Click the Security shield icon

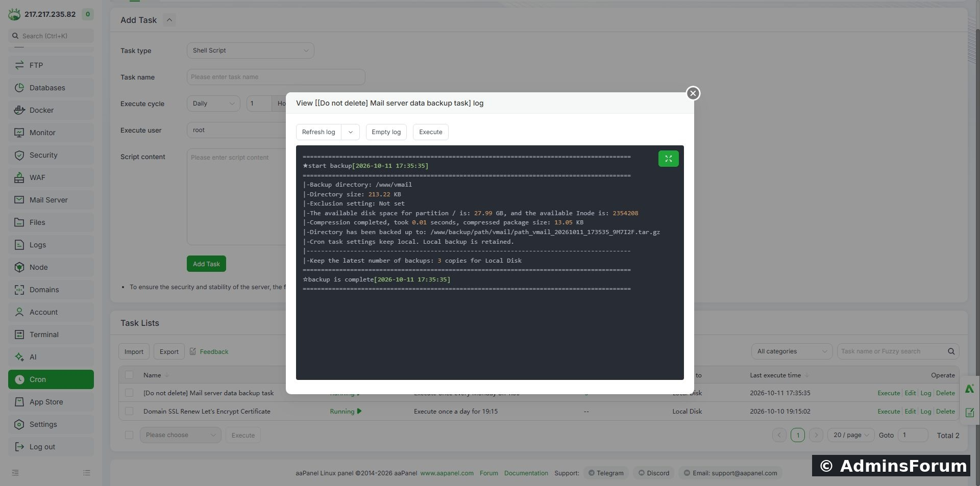click(19, 155)
